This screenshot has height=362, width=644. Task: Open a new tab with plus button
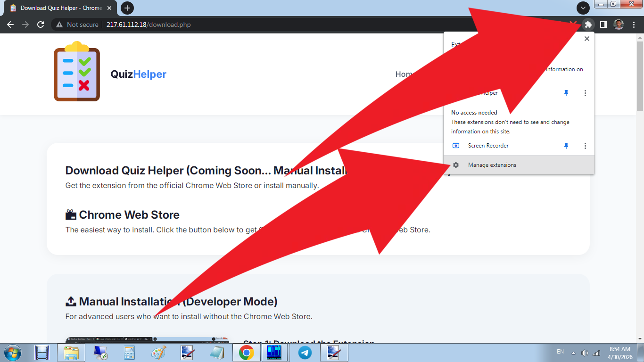(x=127, y=8)
